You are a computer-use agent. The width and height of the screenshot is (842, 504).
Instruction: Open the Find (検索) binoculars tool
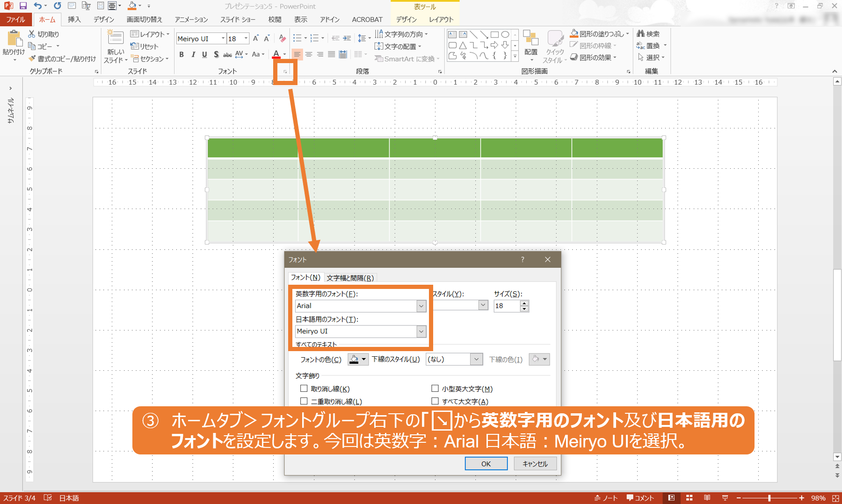[x=648, y=34]
